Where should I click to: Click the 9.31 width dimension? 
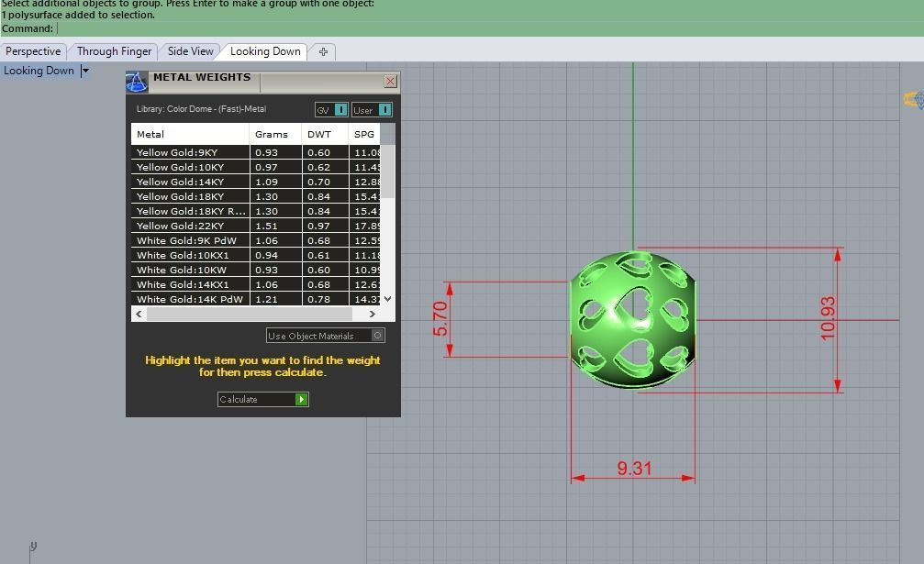(x=634, y=468)
